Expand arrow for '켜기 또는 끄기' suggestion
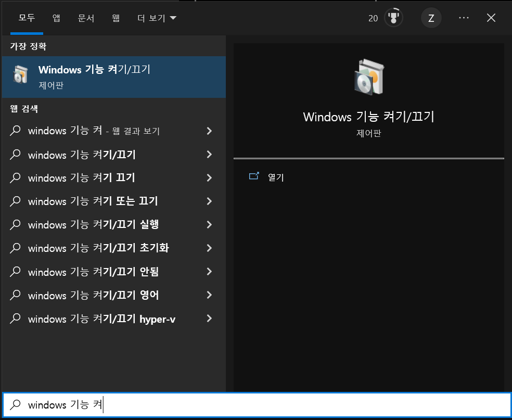 (209, 201)
